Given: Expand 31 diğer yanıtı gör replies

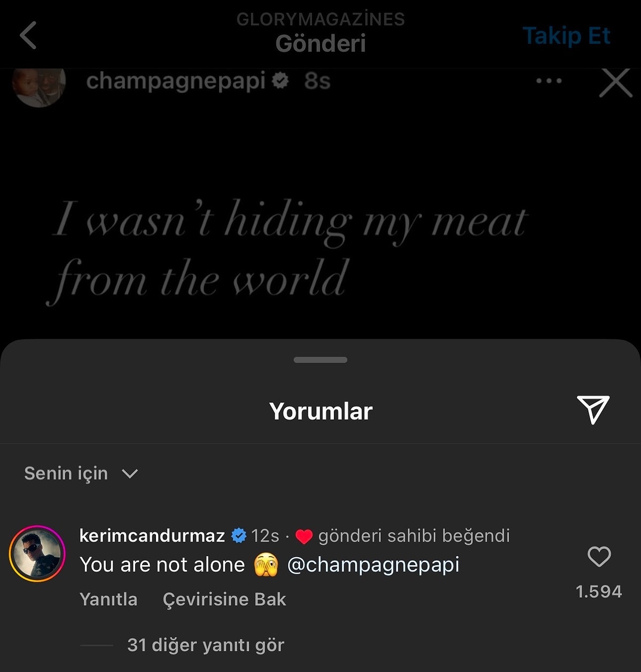Looking at the screenshot, I should (x=206, y=645).
